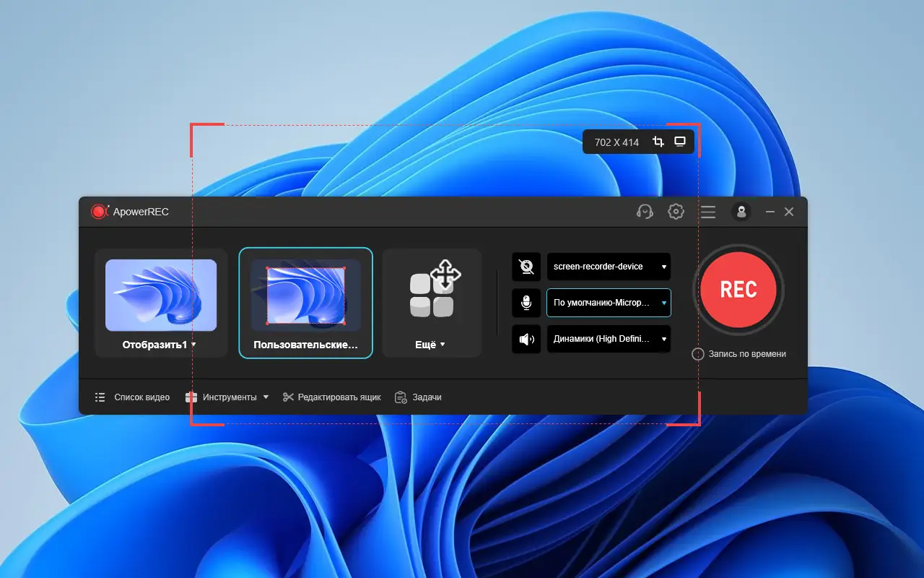The height and width of the screenshot is (578, 924).
Task: Expand the Динамики (High Definition) dropdown
Action: [x=609, y=339]
